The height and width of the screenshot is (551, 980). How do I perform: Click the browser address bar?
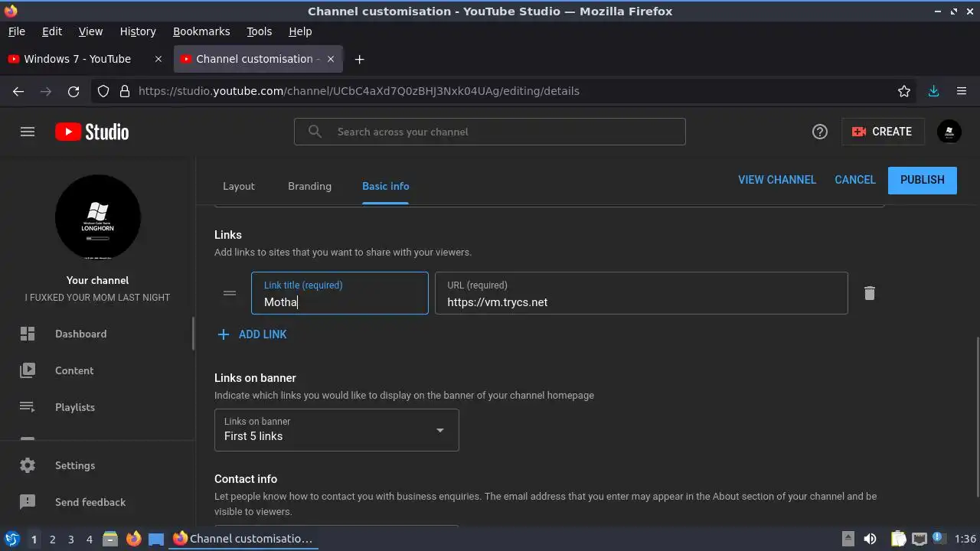(505, 91)
